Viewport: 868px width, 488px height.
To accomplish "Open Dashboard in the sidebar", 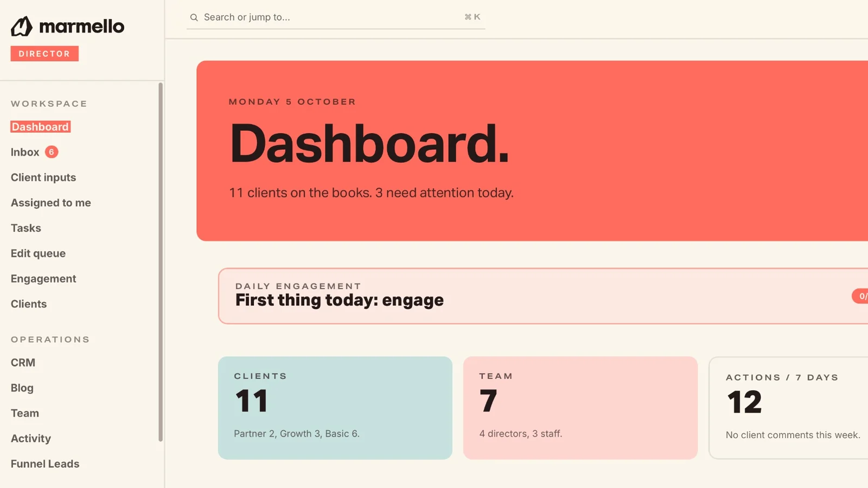I will (x=40, y=127).
